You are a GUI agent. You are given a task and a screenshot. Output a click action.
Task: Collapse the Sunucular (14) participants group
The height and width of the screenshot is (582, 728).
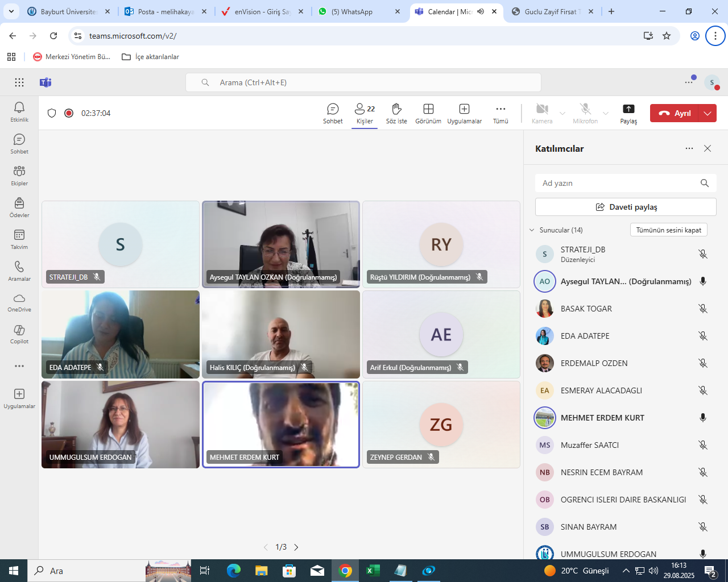click(532, 230)
